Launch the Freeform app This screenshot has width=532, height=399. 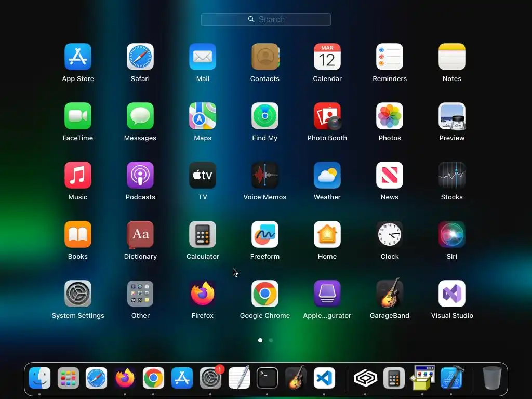click(265, 234)
